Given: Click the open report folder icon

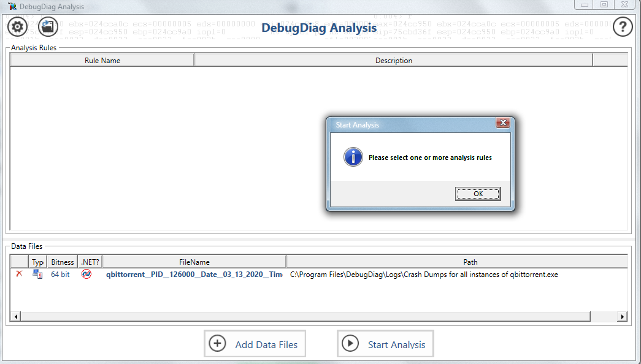Looking at the screenshot, I should pos(48,27).
